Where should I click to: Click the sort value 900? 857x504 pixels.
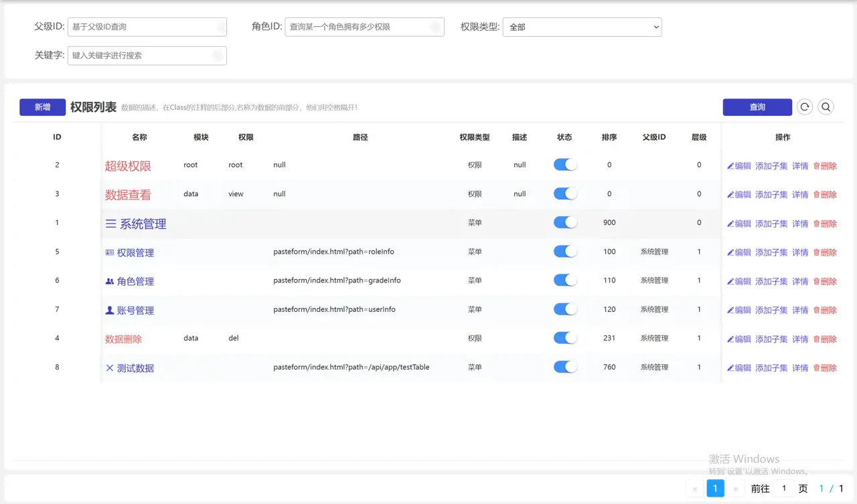pos(609,222)
